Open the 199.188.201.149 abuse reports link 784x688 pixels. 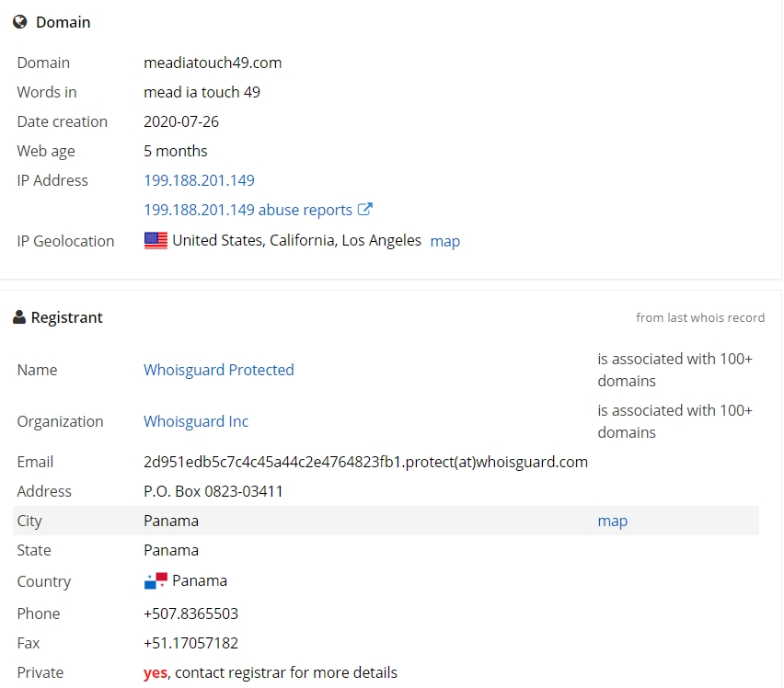[x=248, y=210]
